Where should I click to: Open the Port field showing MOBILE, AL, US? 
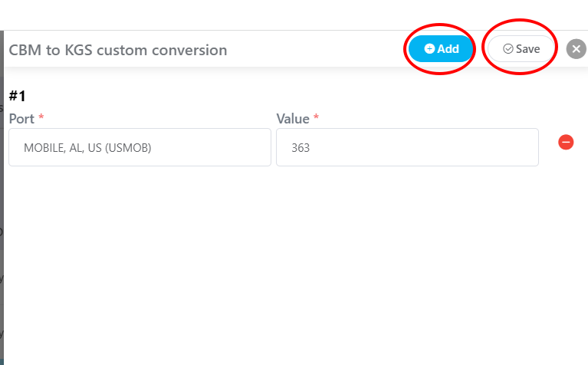tap(140, 147)
